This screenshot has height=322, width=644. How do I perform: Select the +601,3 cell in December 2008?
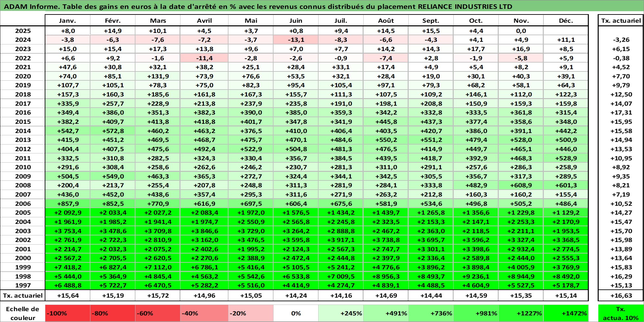click(566, 185)
